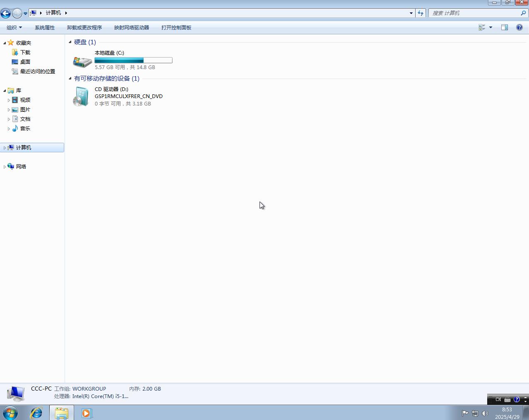Select 视频 library
The image size is (529, 420).
(25, 100)
